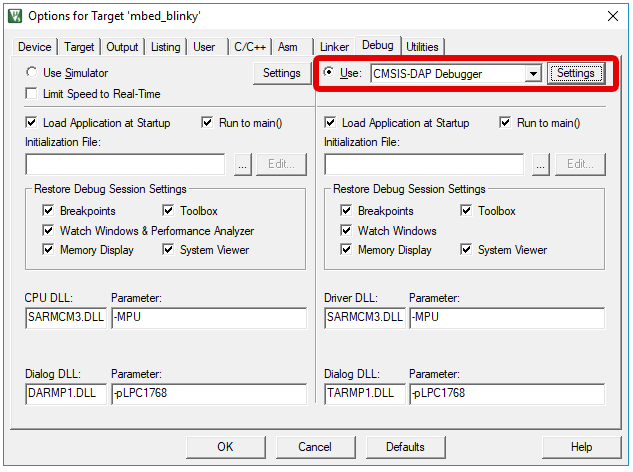Uncheck Watch Windows & Performance Analyzer
Viewport: 633px width, 472px height.
[48, 231]
